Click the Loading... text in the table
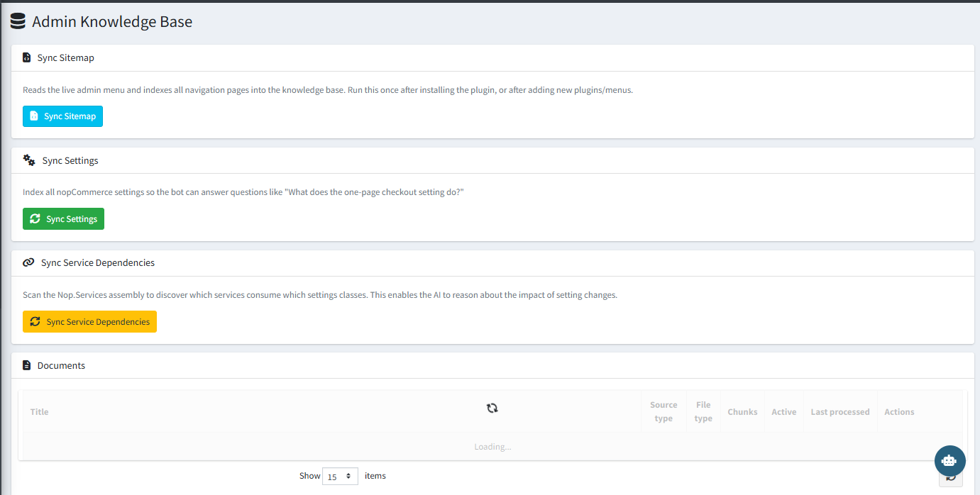 point(492,447)
